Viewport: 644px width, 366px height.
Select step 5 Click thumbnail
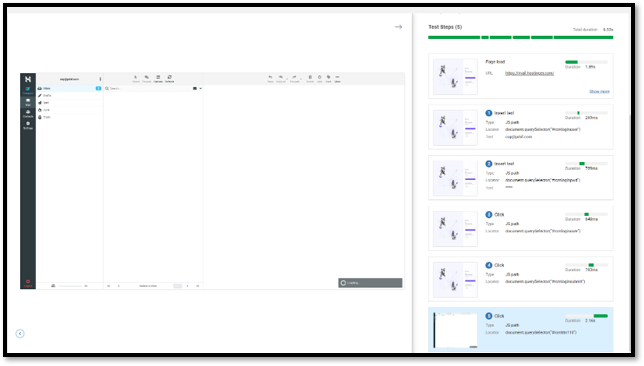[x=455, y=330]
